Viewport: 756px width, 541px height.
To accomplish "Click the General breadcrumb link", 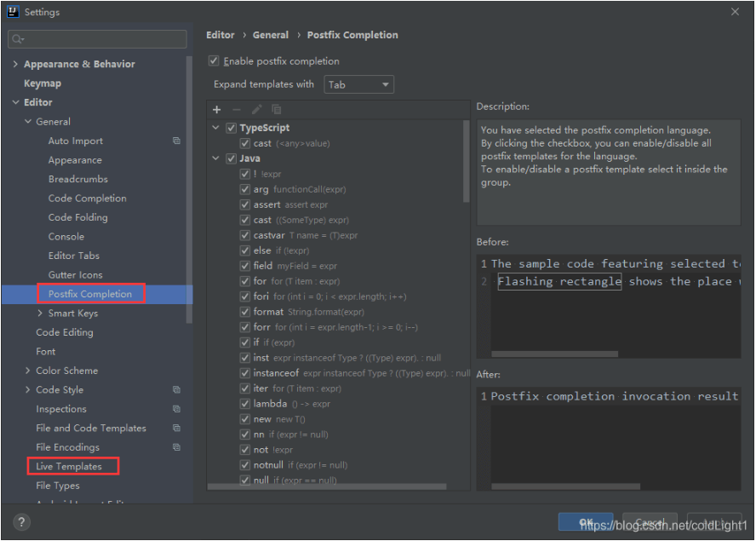I will click(271, 35).
